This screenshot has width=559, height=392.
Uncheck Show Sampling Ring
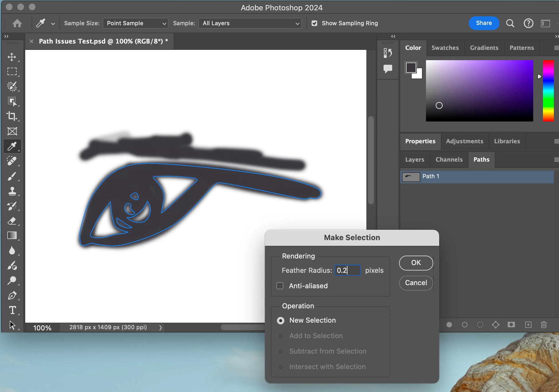pos(314,23)
